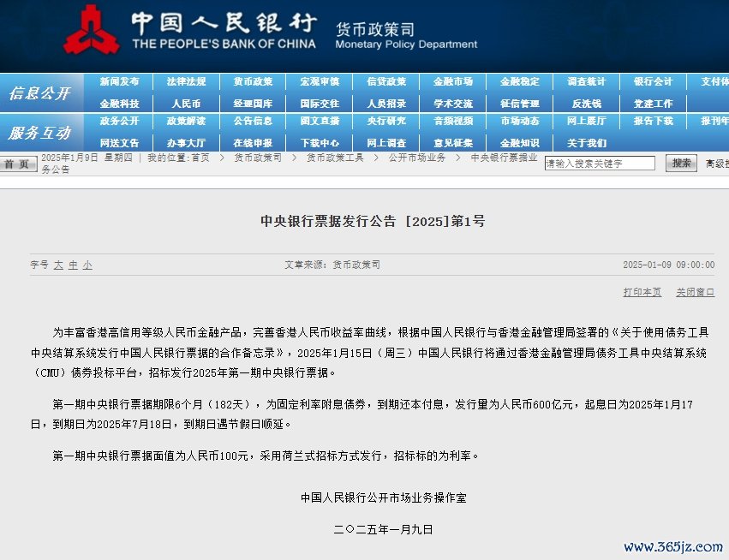
Task: Select 公告信息 in the service menu
Action: [x=253, y=122]
